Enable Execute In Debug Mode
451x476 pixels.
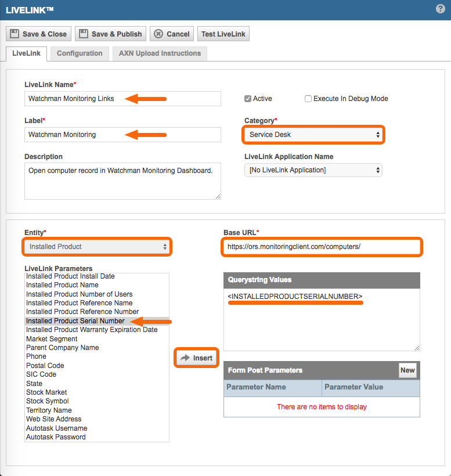[x=308, y=99]
